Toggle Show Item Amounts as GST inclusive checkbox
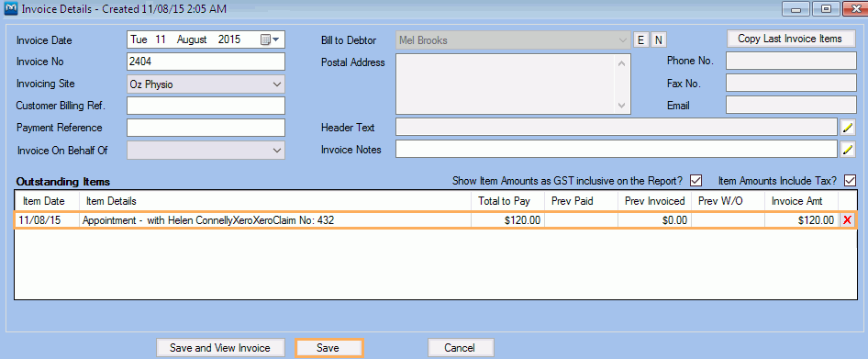 point(696,181)
